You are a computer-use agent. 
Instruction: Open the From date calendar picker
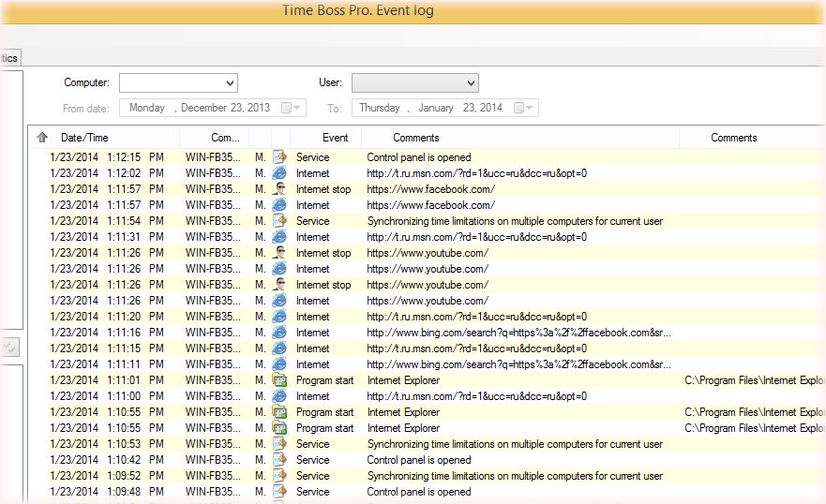tap(291, 108)
